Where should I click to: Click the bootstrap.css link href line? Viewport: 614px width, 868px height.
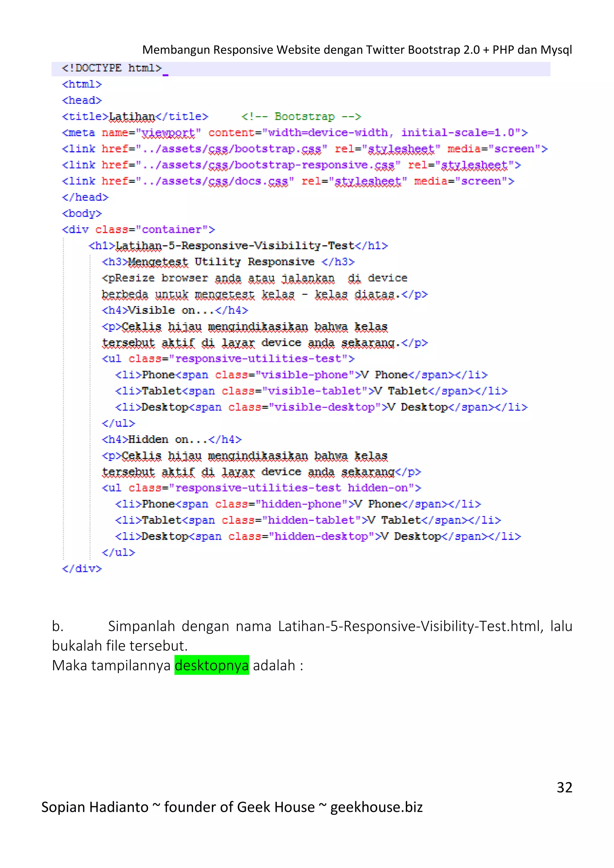305,149
